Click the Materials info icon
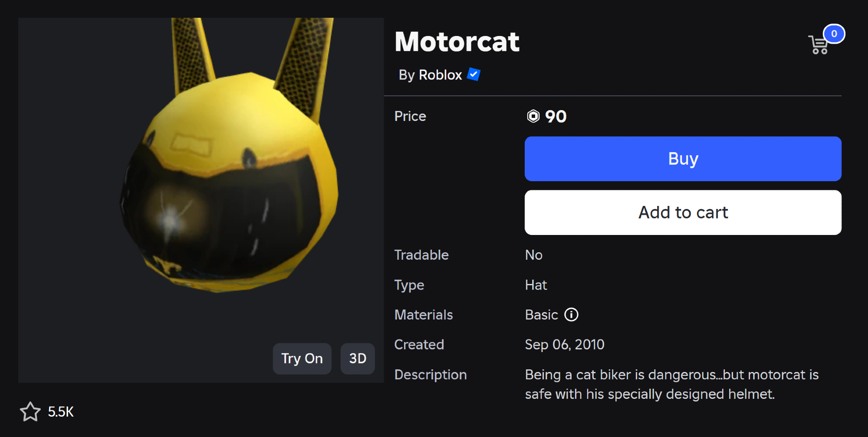Viewport: 868px width, 437px height. (x=571, y=315)
